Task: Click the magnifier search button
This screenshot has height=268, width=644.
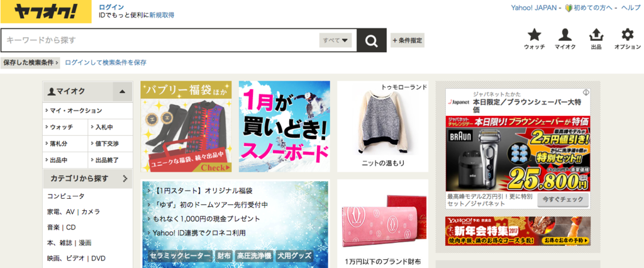Action: 371,40
